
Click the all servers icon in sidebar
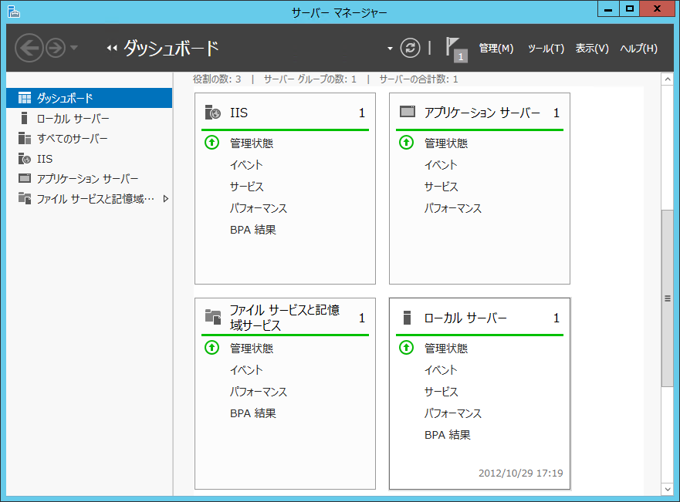click(x=24, y=138)
